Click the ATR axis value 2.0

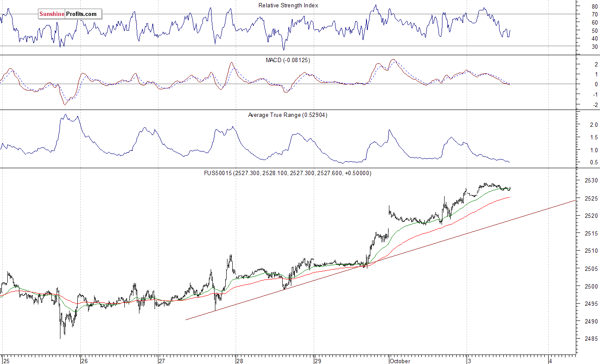pos(594,125)
